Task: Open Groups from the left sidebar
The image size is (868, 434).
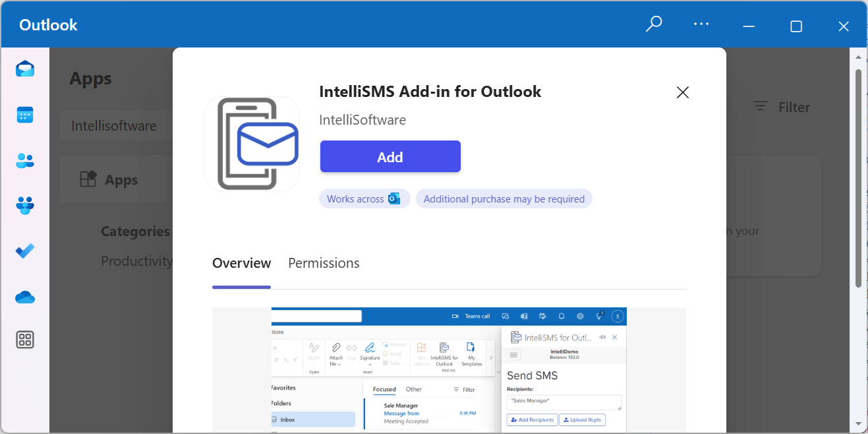Action: 24,205
